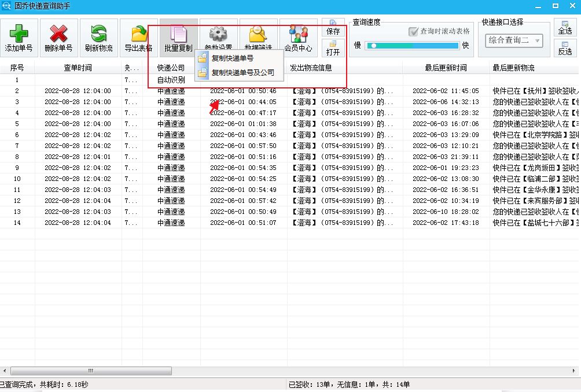
Task: Select row containing 来宾服务部
Action: pyautogui.click(x=289, y=201)
